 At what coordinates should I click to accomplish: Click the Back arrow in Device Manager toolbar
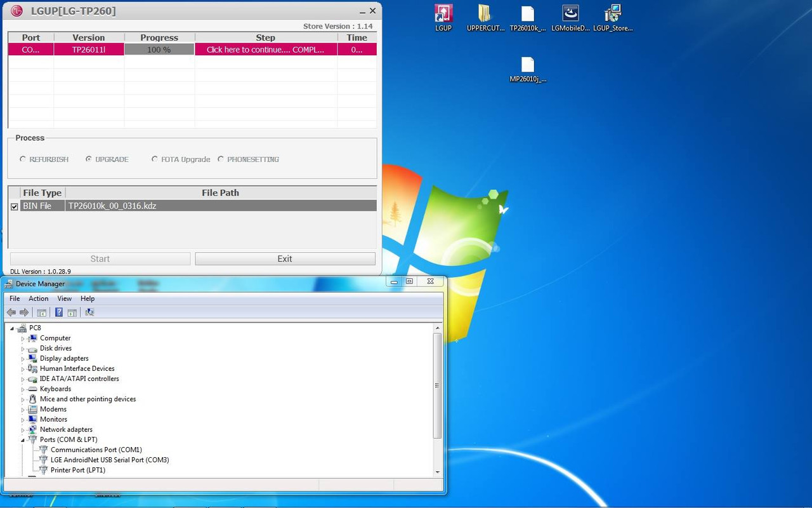[x=11, y=312]
